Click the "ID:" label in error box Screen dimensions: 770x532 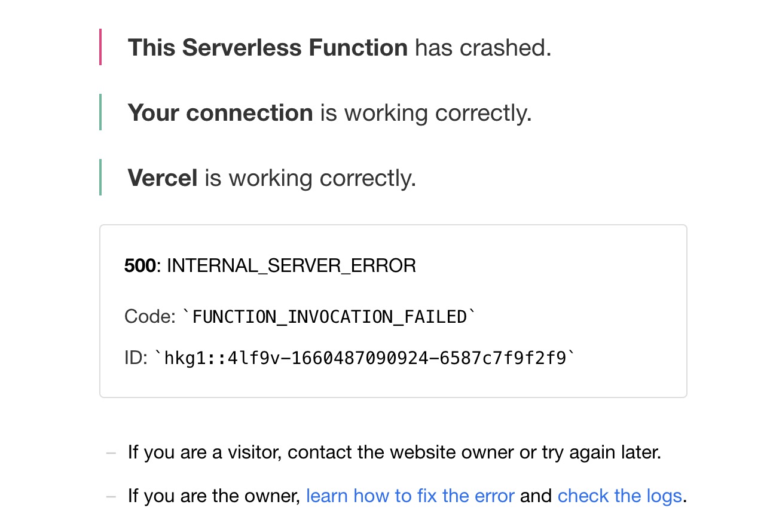click(136, 358)
